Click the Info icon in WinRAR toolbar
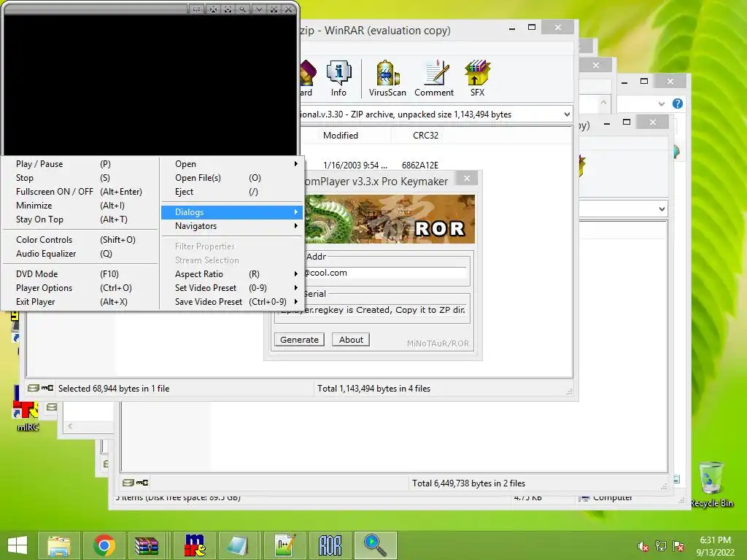This screenshot has width=747, height=560. pyautogui.click(x=338, y=79)
